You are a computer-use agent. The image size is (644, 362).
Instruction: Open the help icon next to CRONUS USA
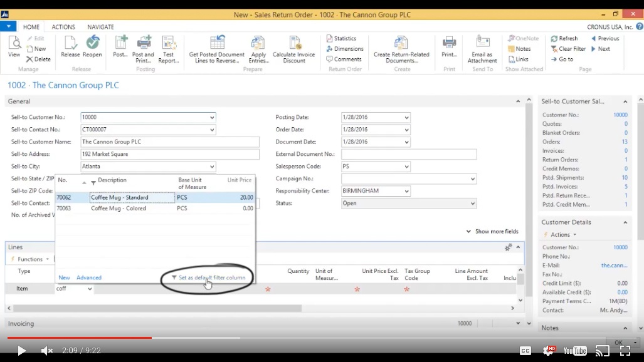[x=640, y=27]
